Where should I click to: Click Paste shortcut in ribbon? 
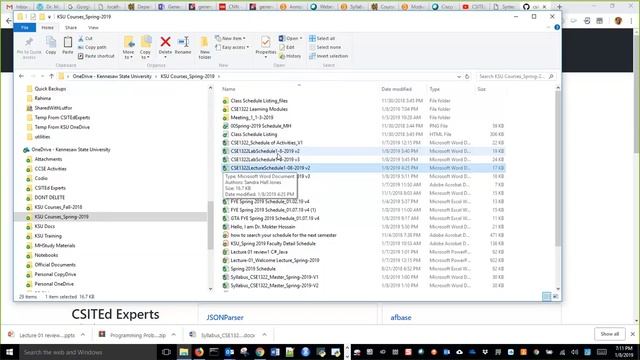coord(96,56)
